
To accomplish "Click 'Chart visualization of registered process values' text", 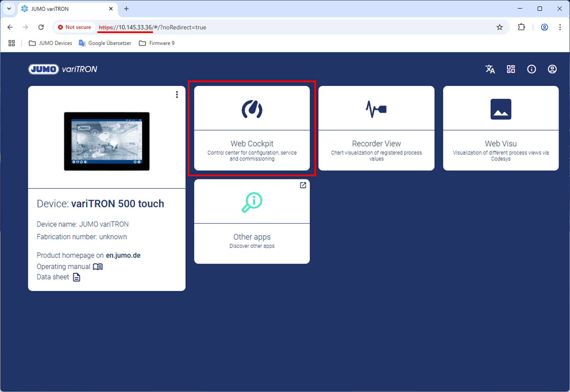I will click(376, 156).
